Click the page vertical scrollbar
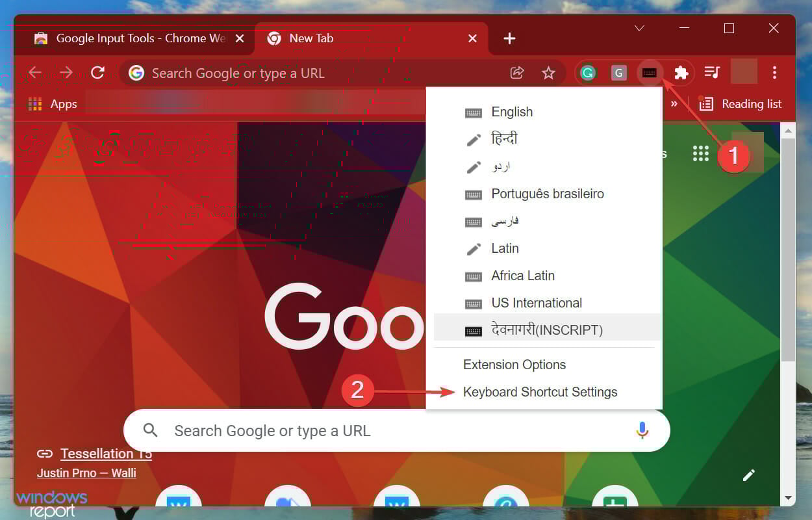The width and height of the screenshot is (812, 520). [788, 250]
